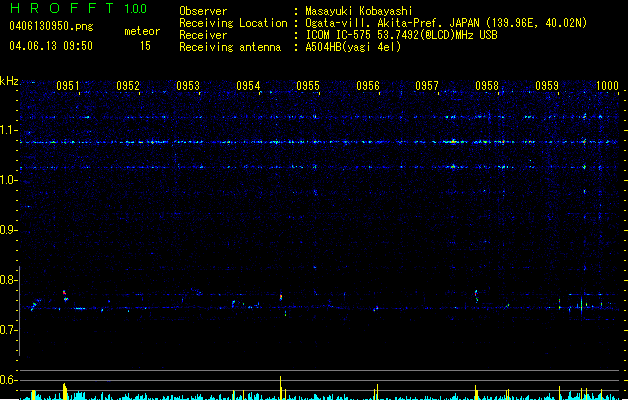Click the 0.8 kHz axis label
629x400 pixels.
tap(8, 280)
